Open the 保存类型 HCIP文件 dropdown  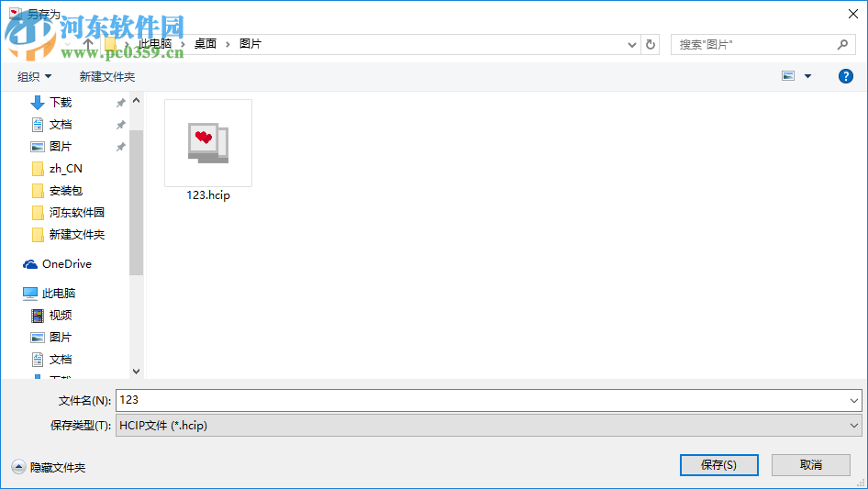(x=489, y=426)
